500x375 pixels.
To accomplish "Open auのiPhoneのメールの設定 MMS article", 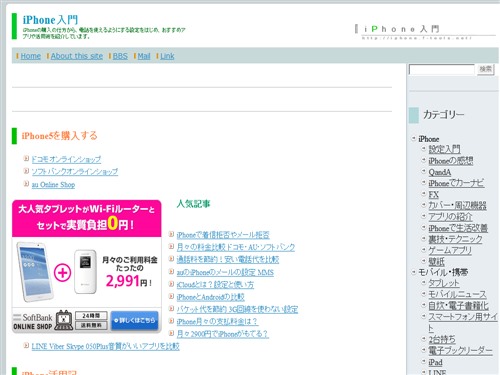I will [x=225, y=272].
